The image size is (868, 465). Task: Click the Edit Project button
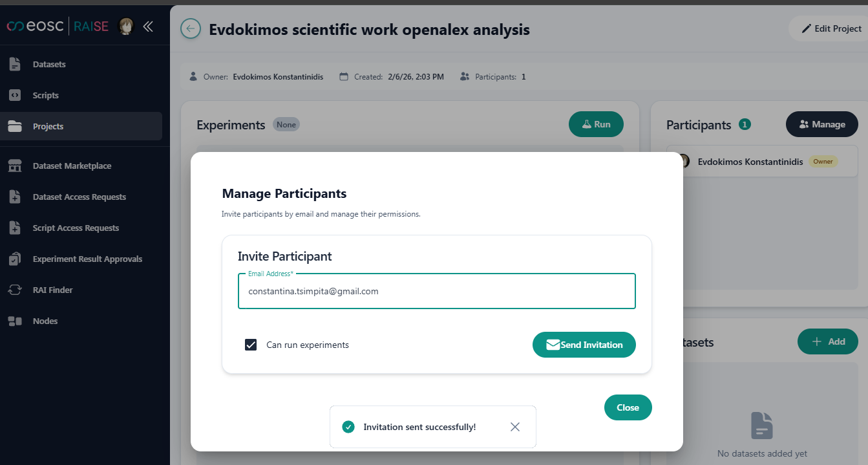831,28
